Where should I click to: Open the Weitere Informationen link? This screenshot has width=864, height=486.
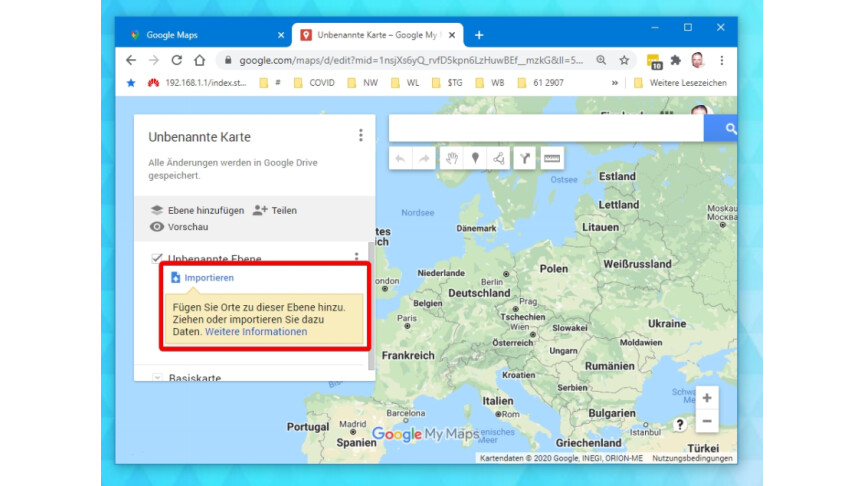tap(256, 332)
